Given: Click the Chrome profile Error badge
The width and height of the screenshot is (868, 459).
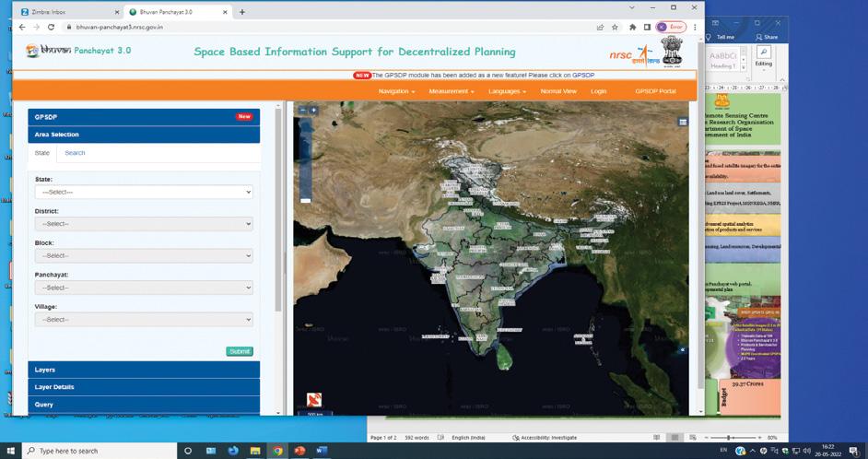Looking at the screenshot, I should tap(671, 27).
